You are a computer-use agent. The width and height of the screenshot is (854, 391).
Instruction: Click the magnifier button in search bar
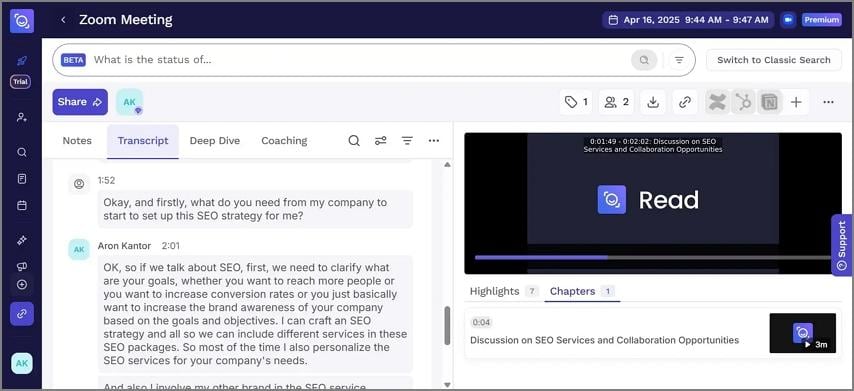(x=644, y=60)
